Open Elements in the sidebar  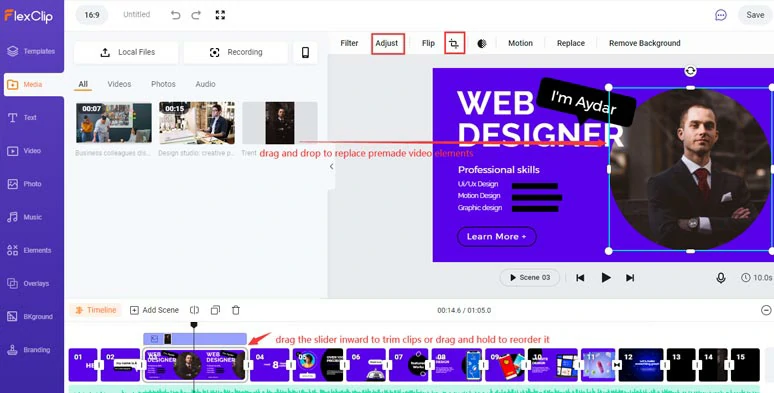coord(32,250)
